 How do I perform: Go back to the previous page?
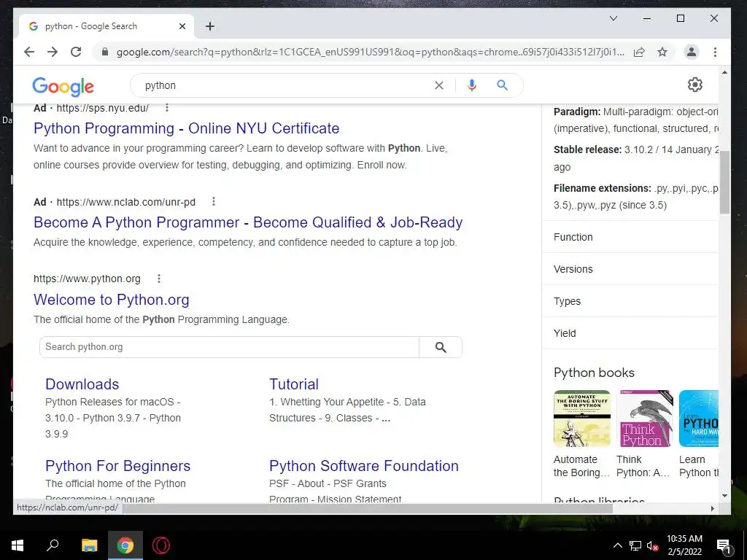29,52
